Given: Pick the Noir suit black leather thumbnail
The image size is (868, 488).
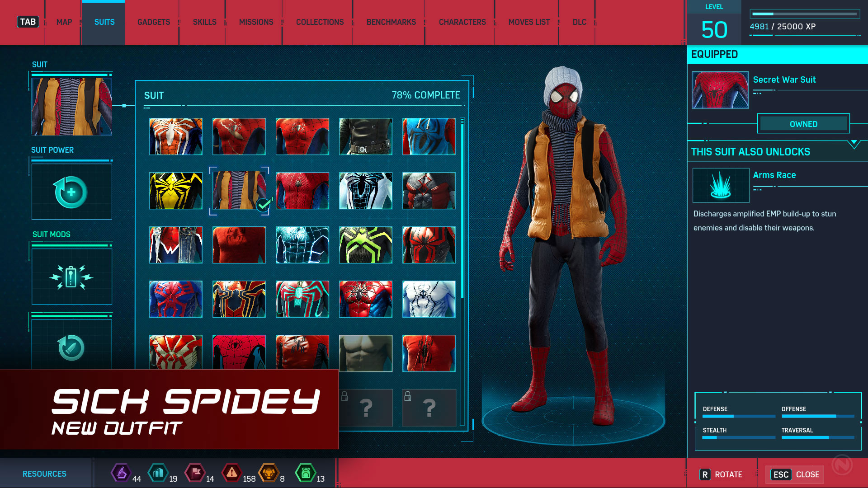Looking at the screenshot, I should click(366, 136).
